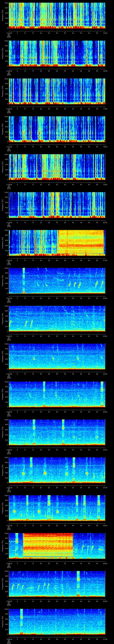Screen dimensions: 114x644
Task: Click the 2:19:00 spectrogram panel
Action: [57, 205]
